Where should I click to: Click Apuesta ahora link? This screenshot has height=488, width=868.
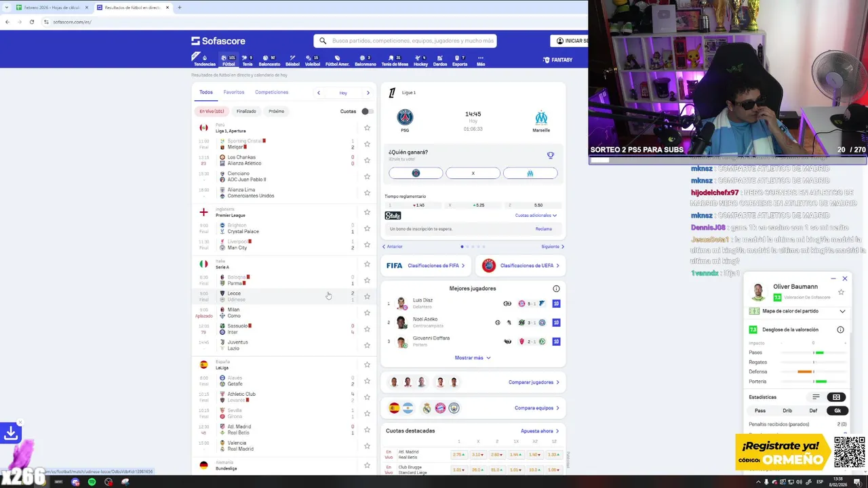pos(540,431)
